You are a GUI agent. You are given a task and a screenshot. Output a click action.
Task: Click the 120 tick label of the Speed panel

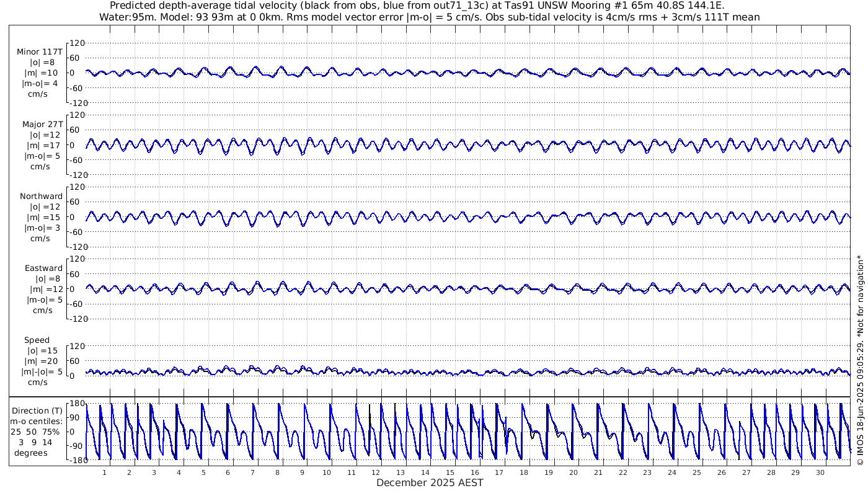coord(76,345)
